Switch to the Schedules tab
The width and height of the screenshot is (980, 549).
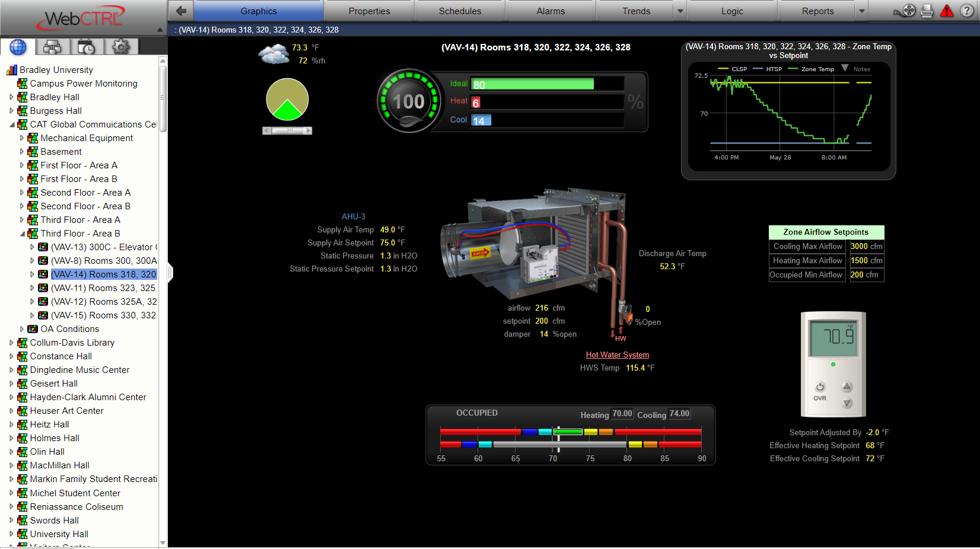(x=460, y=11)
